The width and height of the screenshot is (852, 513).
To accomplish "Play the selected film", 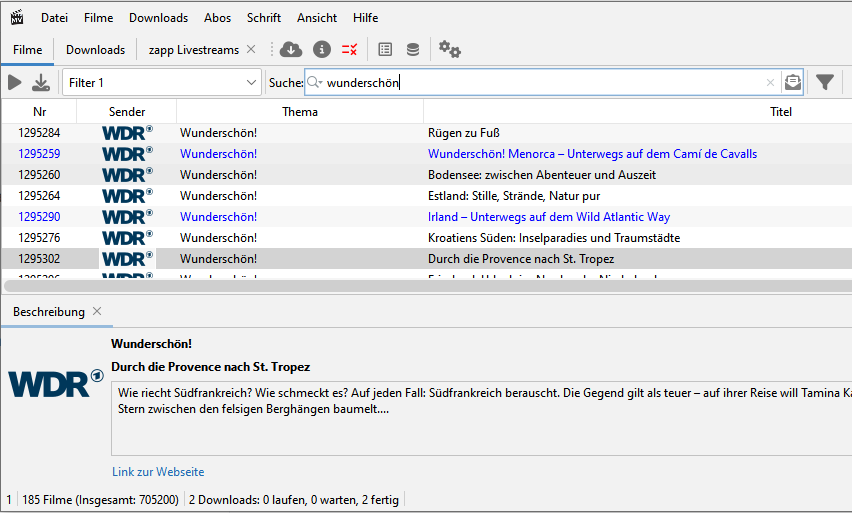I will 15,83.
